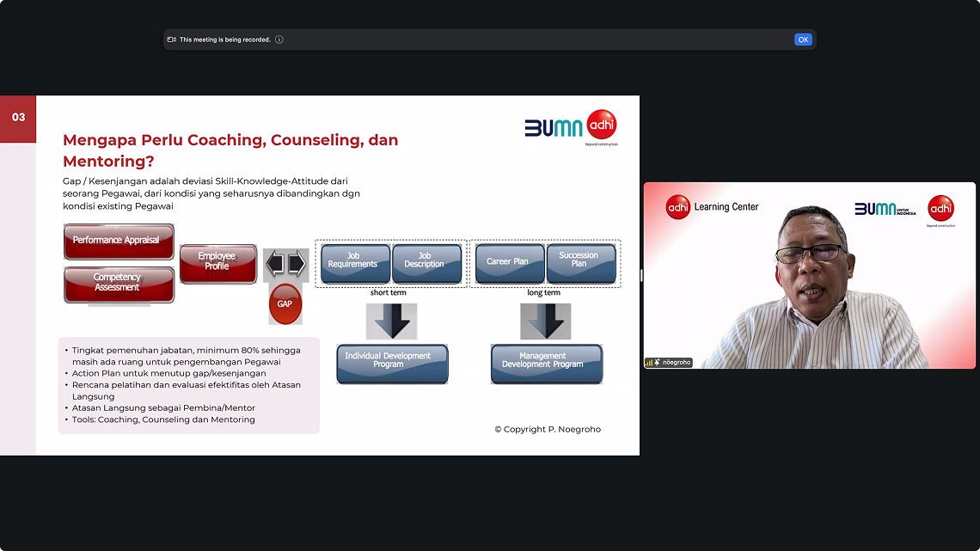Click the double-arrow icon above GAP

(285, 264)
